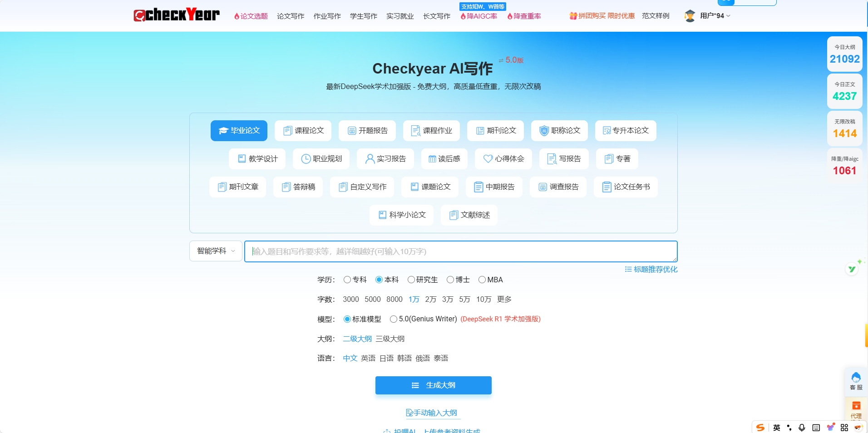The image size is (868, 433).
Task: Click the IME toolbox grid icon
Action: coord(844,428)
